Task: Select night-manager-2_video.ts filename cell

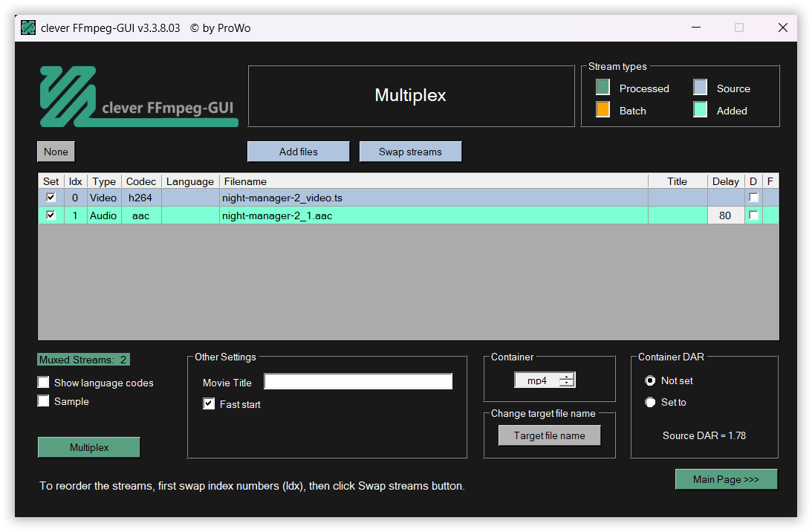Action: (x=433, y=198)
